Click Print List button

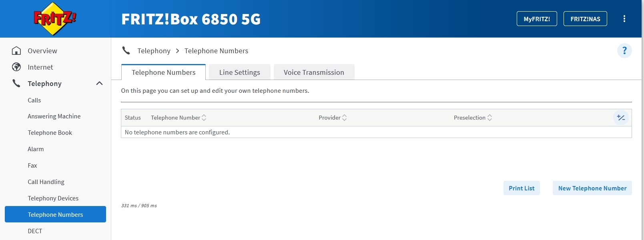click(x=522, y=188)
